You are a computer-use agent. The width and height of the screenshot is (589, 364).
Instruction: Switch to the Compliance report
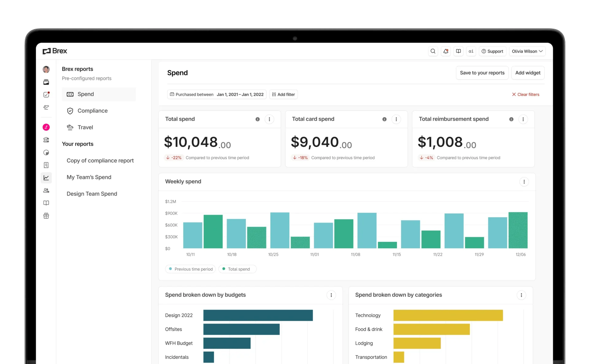point(92,111)
